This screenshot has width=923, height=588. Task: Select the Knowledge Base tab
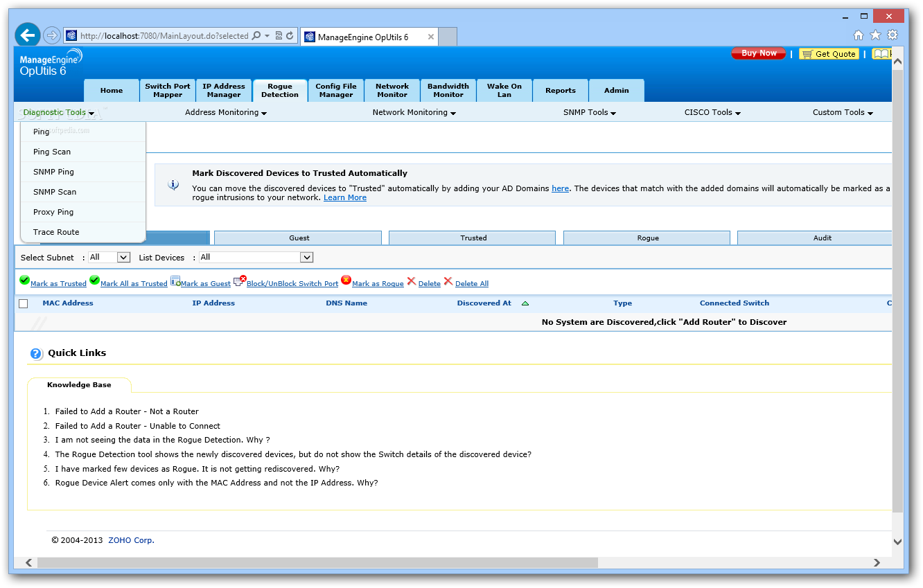tap(79, 385)
